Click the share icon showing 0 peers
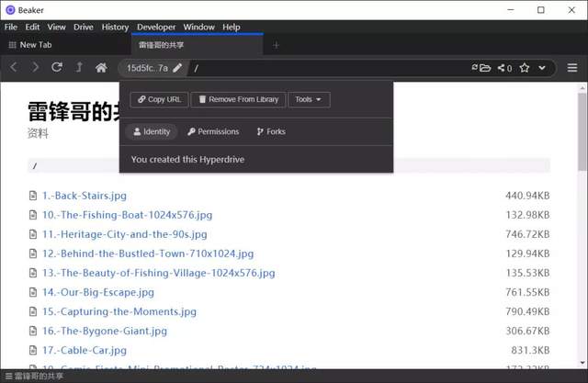Viewport: 588px width, 383px height. pos(504,68)
